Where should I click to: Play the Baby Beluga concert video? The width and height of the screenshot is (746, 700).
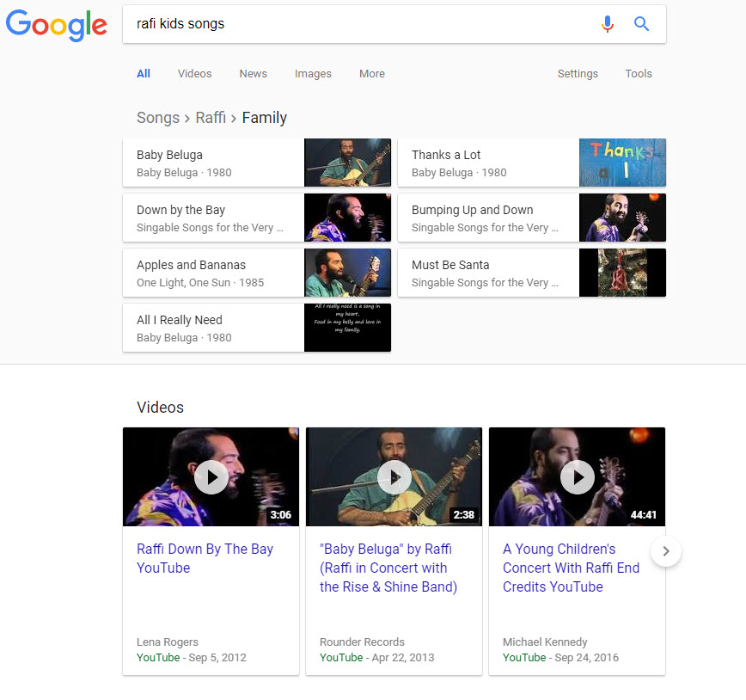[x=394, y=476]
